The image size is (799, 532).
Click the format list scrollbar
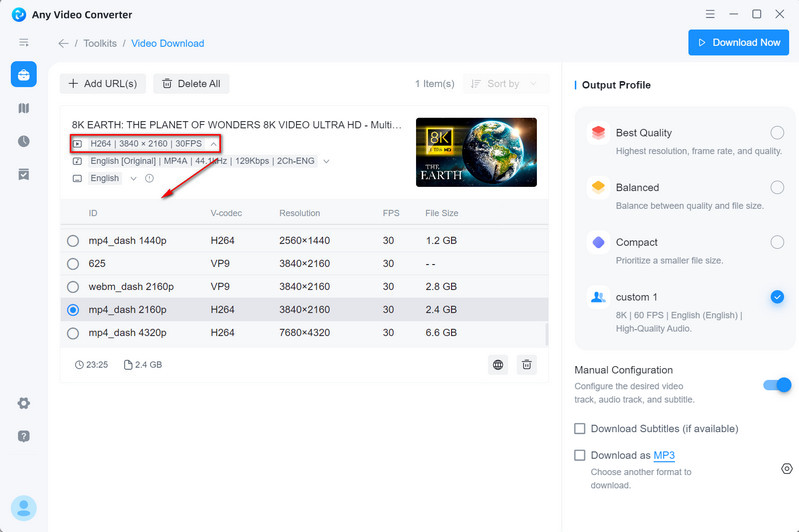pyautogui.click(x=547, y=334)
